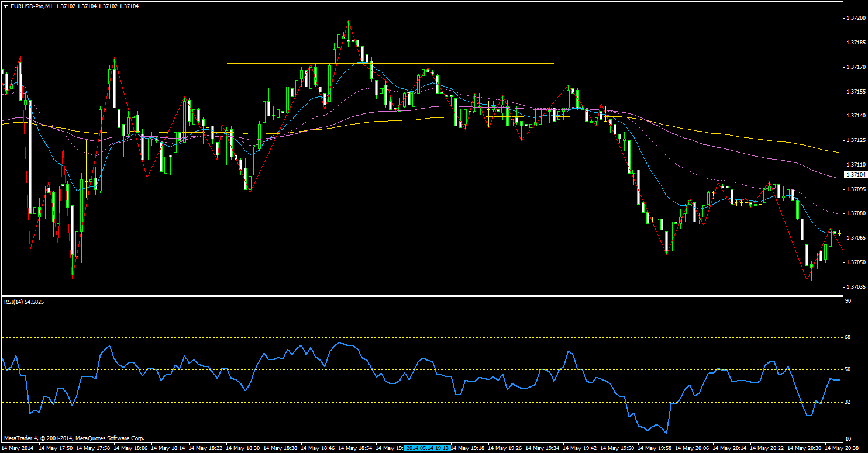Click the highlighted crosshair date 2014.05.14 19:13
Screen dimensions: 868x453
pos(428,448)
